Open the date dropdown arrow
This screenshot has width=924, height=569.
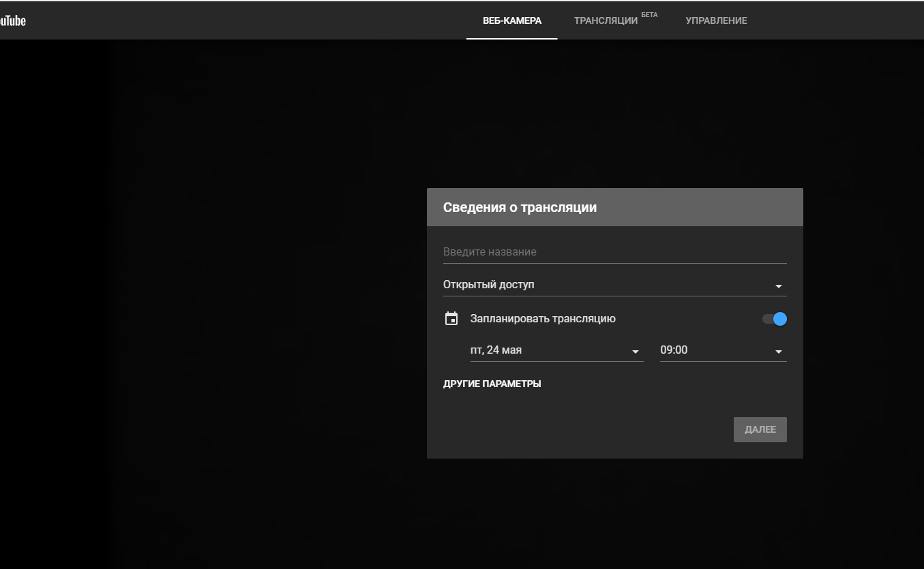click(636, 352)
